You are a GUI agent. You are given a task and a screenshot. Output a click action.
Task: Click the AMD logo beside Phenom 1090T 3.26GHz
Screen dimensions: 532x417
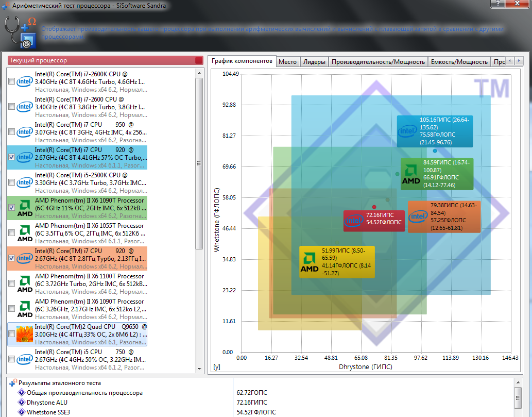(x=25, y=309)
